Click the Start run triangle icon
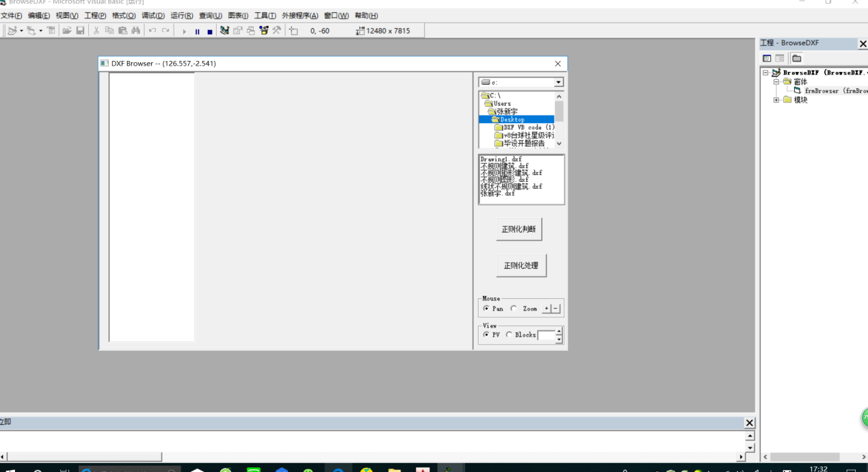Image resolution: width=868 pixels, height=472 pixels. [x=184, y=31]
